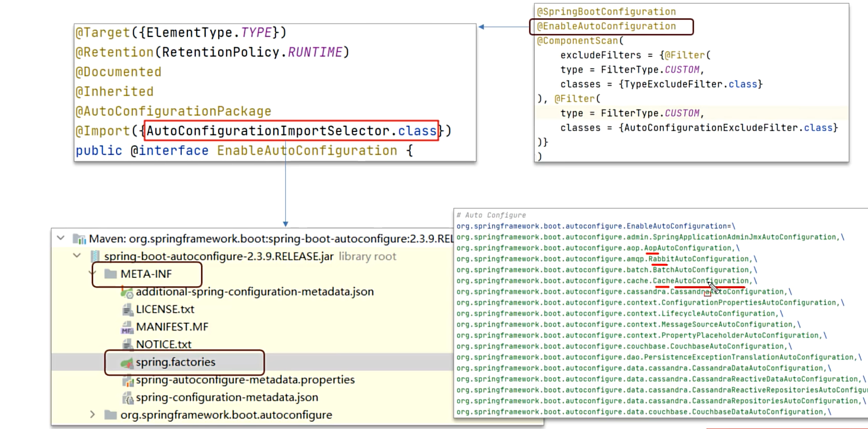Click the @ComponentScan annotation
The image size is (868, 429).
[x=577, y=41]
